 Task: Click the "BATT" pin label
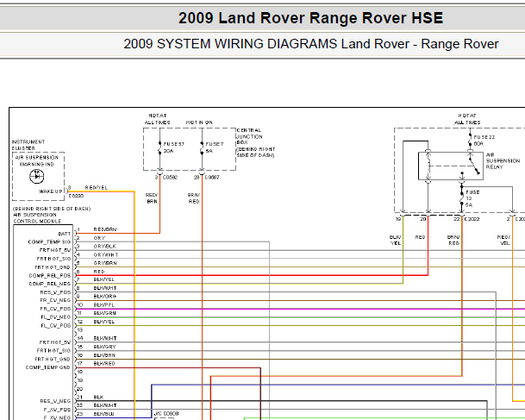(x=65, y=234)
